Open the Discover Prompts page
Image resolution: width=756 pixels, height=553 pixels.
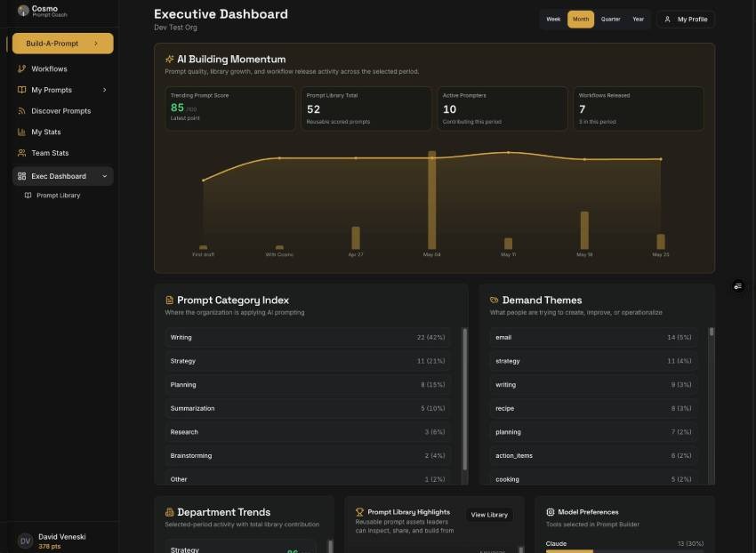pyautogui.click(x=62, y=111)
